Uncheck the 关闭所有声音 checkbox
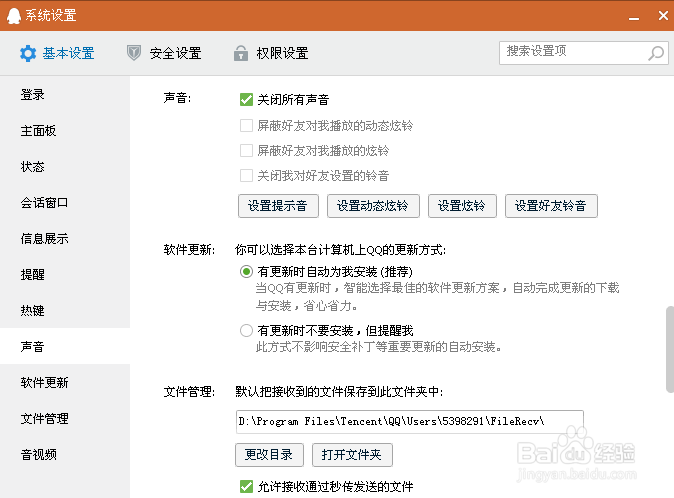The width and height of the screenshot is (674, 498). click(246, 100)
